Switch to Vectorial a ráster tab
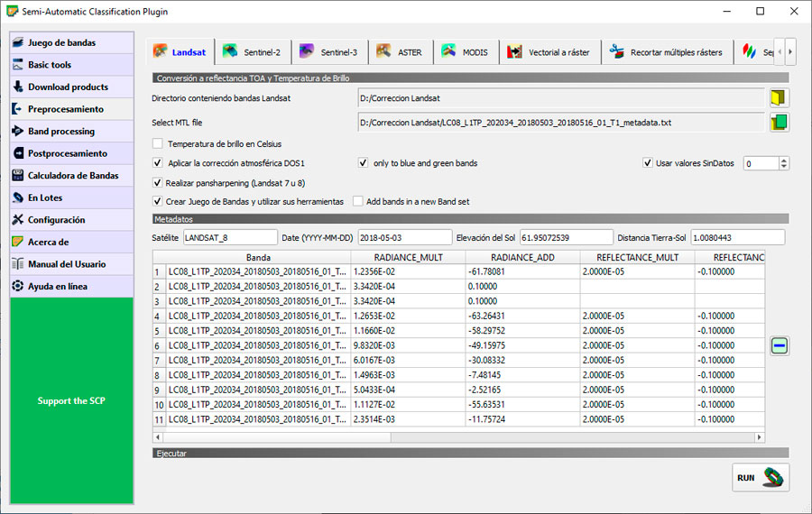 click(549, 52)
